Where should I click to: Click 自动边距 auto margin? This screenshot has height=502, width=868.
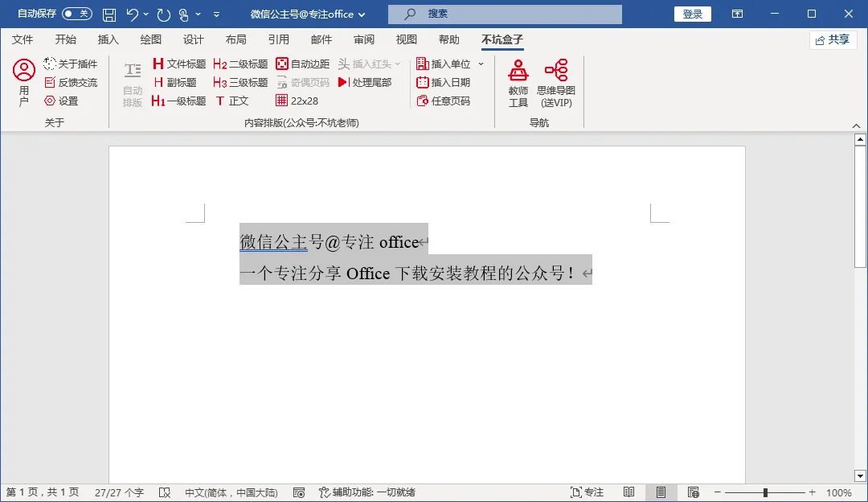[x=302, y=64]
